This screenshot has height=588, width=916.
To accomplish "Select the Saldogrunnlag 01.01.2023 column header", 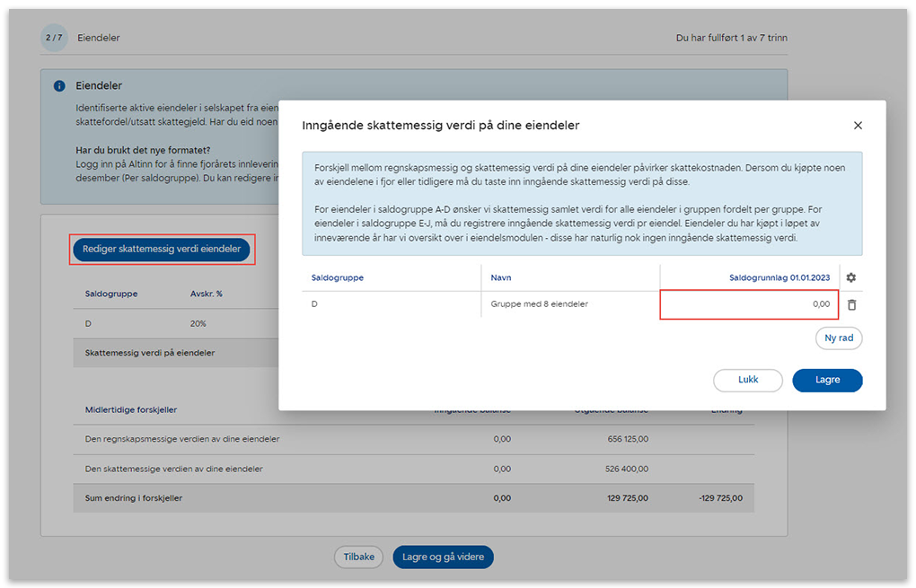I will point(779,277).
